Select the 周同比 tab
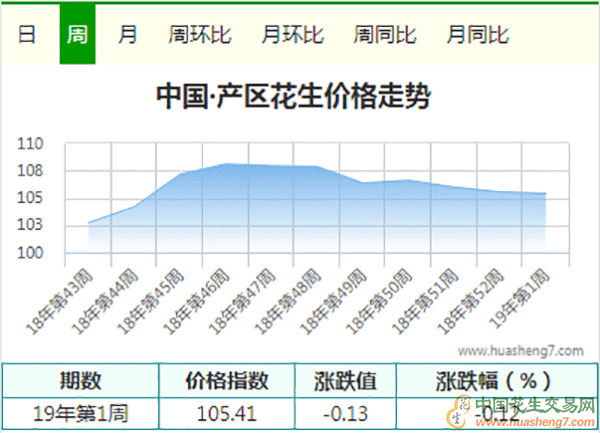This screenshot has width=600, height=433. coord(385,35)
